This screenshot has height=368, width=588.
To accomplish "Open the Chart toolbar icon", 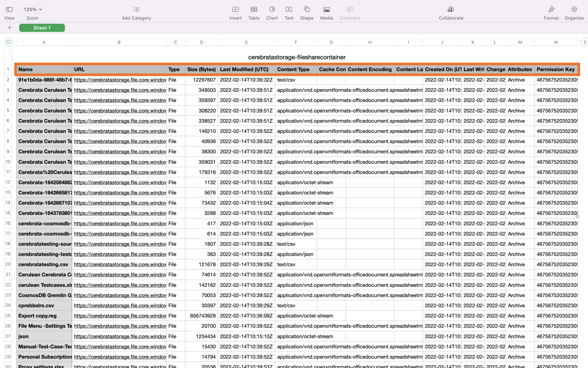I will (272, 9).
